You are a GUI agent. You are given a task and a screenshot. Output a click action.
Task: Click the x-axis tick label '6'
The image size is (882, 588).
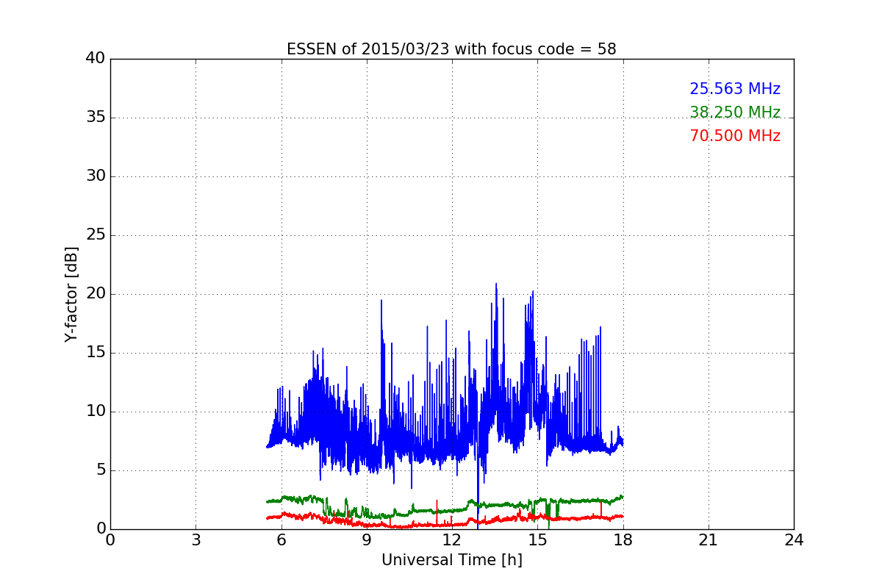click(281, 539)
